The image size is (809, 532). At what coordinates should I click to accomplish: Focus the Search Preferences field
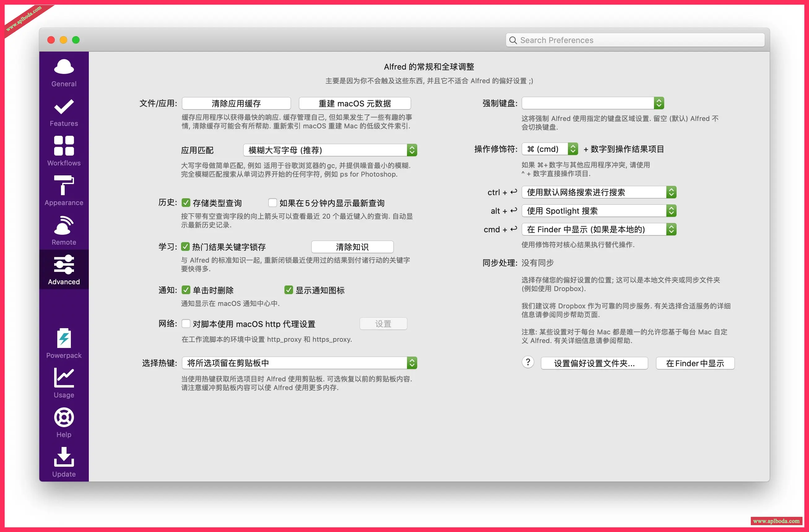pyautogui.click(x=635, y=40)
